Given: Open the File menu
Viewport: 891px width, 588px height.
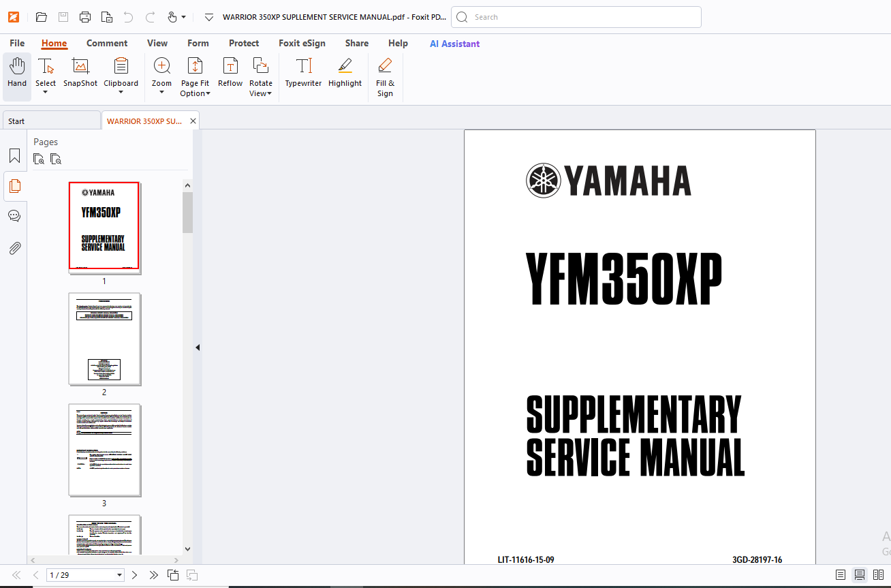Looking at the screenshot, I should [17, 43].
